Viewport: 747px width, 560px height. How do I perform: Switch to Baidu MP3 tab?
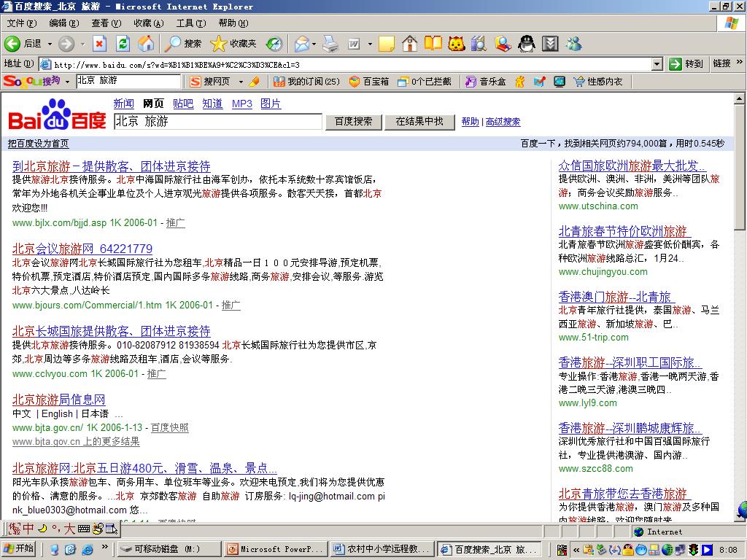click(x=242, y=104)
